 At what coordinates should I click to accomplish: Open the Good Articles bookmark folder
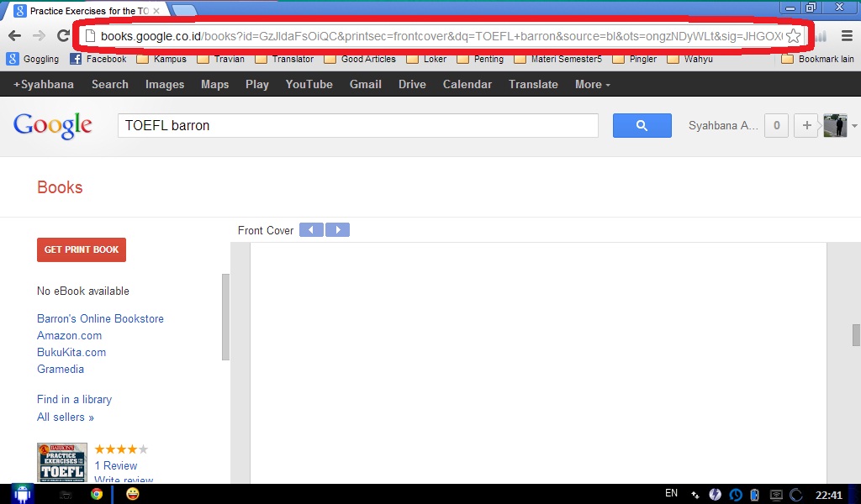360,59
